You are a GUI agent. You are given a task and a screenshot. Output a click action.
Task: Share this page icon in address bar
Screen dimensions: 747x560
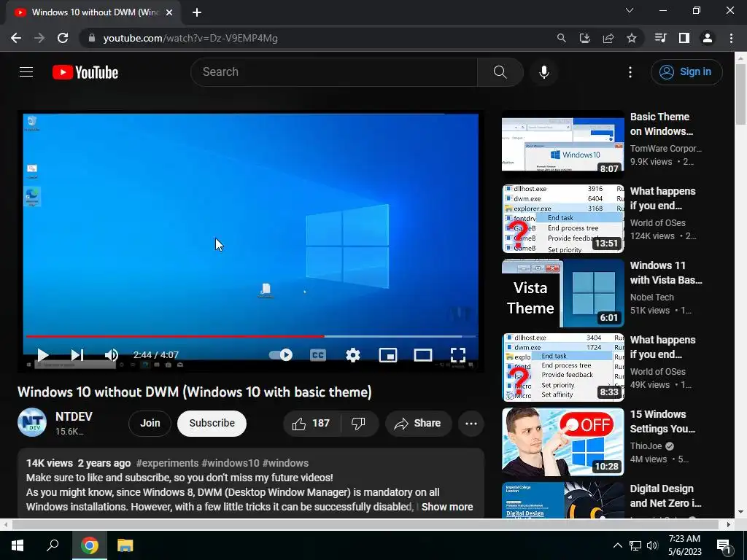pos(608,38)
